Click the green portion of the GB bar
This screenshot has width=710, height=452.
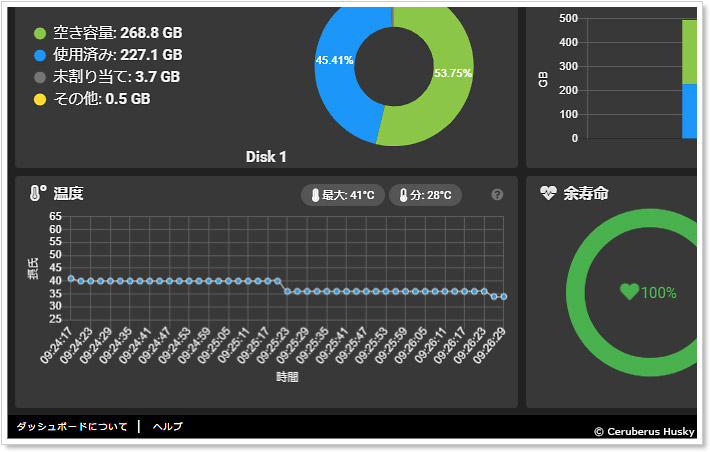click(689, 52)
